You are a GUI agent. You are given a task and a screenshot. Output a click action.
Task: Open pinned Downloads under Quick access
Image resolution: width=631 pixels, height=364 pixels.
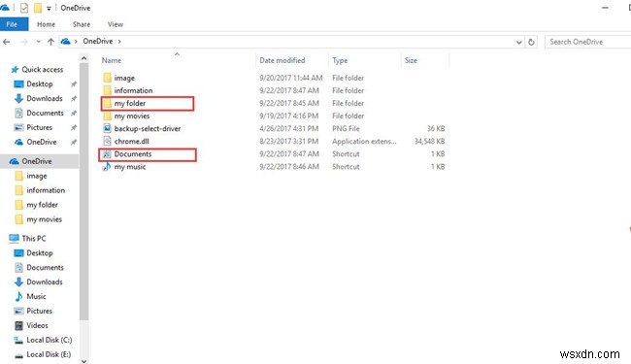44,98
